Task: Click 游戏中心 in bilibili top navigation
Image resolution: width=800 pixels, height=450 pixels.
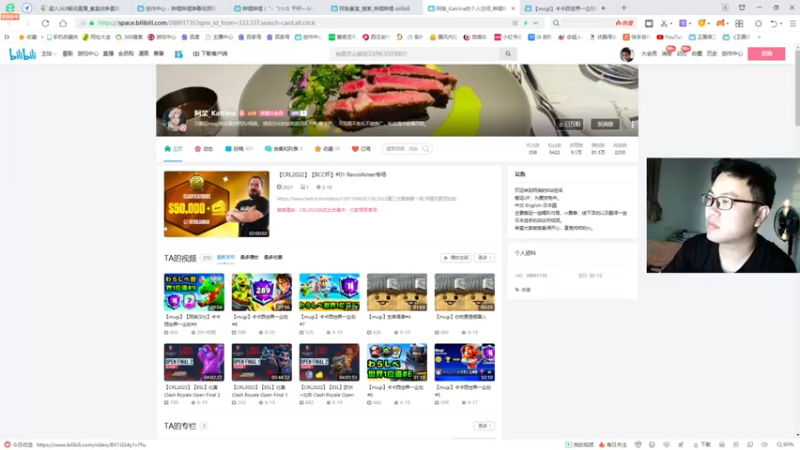Action: click(x=88, y=54)
